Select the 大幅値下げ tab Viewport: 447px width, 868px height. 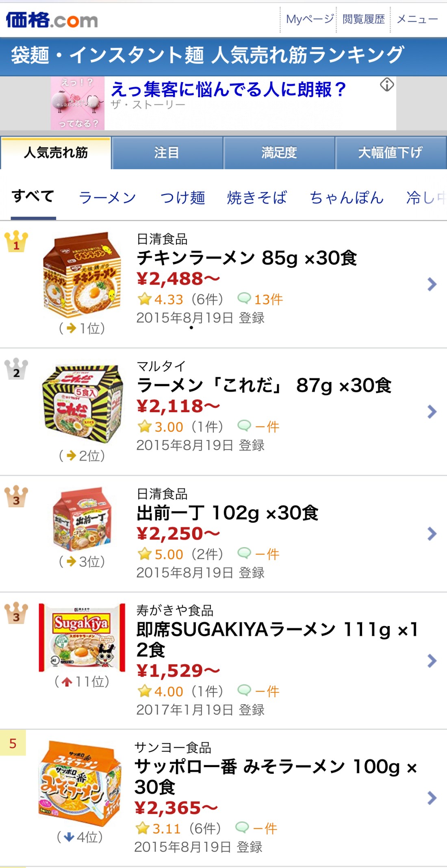390,153
